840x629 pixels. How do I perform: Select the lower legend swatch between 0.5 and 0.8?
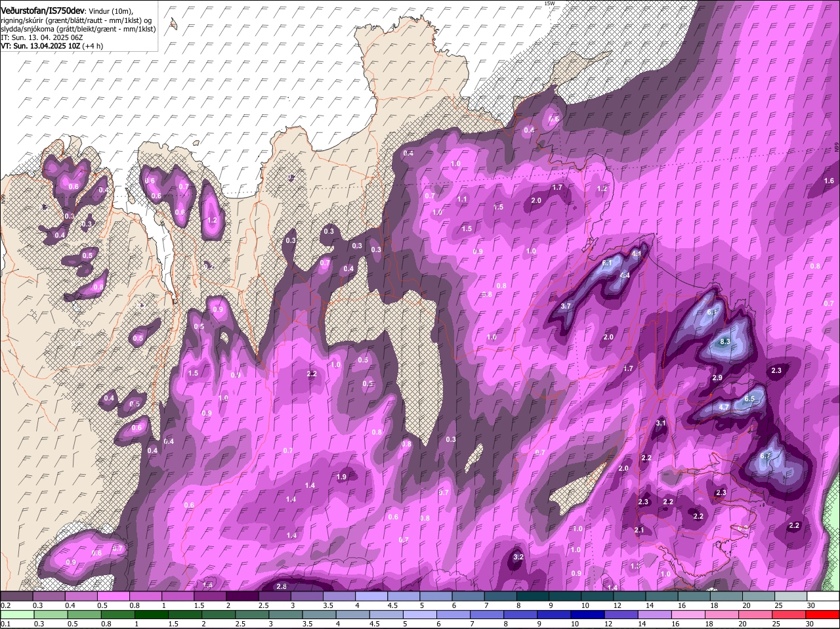coord(119,615)
